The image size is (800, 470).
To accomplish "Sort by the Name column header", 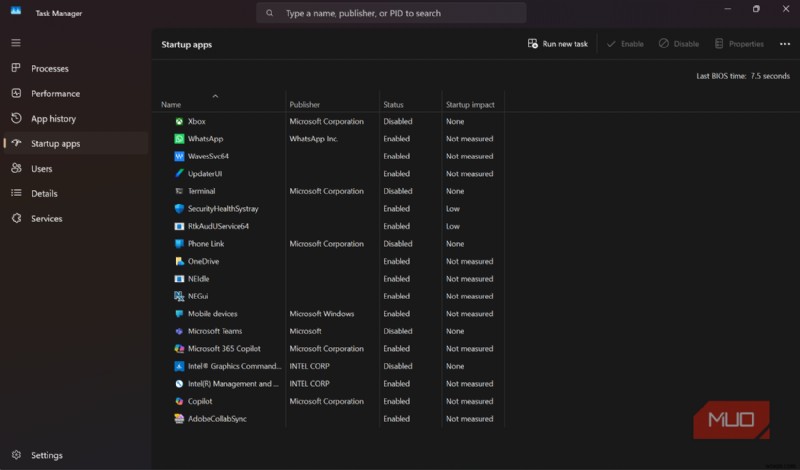I will (171, 105).
